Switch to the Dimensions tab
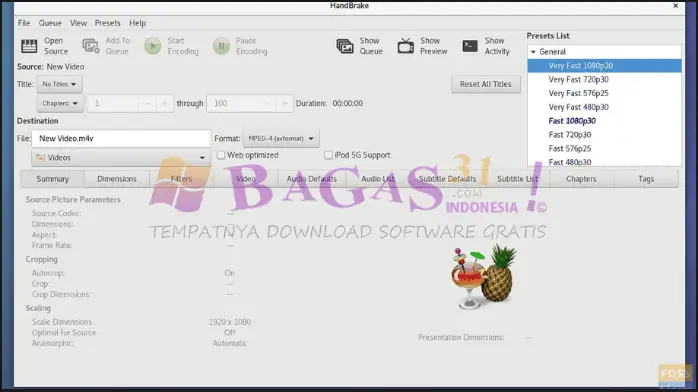Screen dimensions: 698x392 117,179
